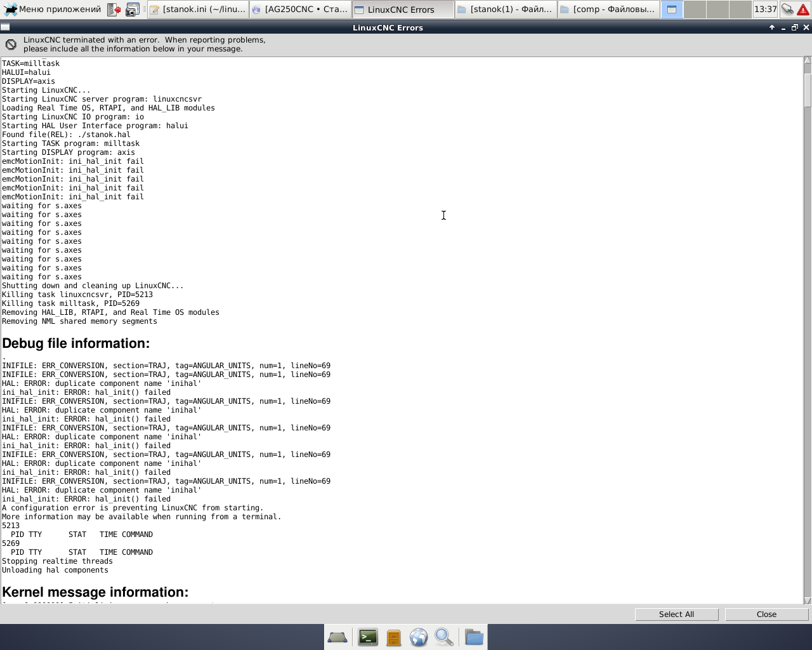The image size is (812, 650).
Task: Click the 'Stopping realtime threads' line
Action: click(x=57, y=561)
